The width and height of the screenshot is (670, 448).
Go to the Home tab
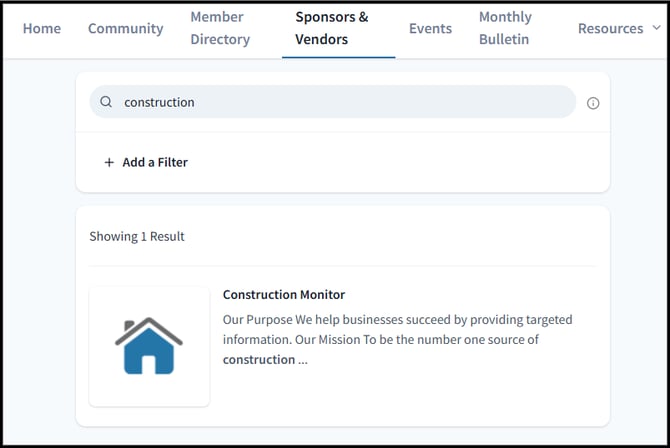(42, 28)
